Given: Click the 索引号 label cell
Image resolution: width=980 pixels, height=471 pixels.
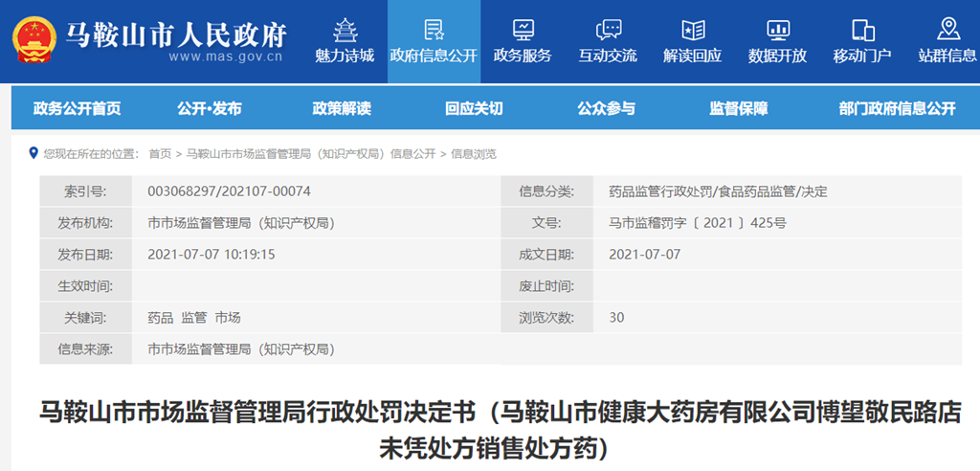Looking at the screenshot, I should pyautogui.click(x=85, y=191).
